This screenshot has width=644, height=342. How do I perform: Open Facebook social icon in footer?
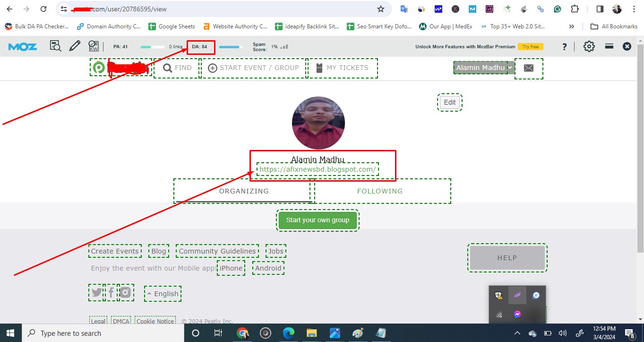tap(111, 293)
